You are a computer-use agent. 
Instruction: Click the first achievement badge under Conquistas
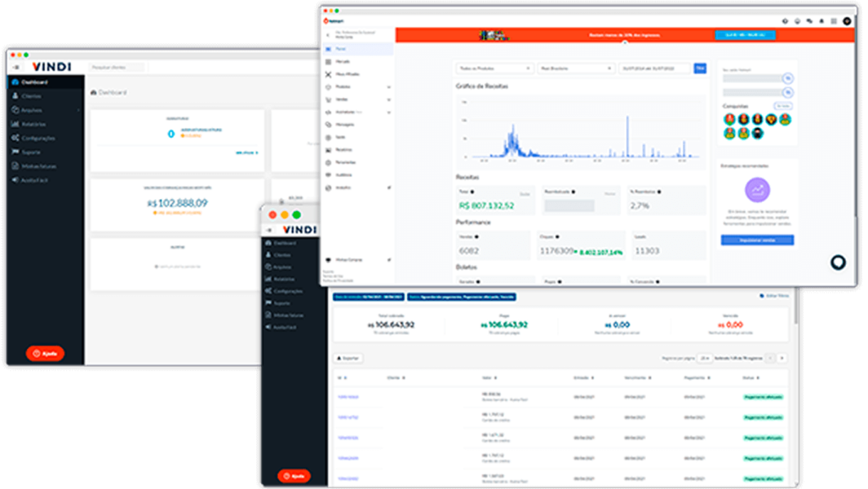click(728, 119)
